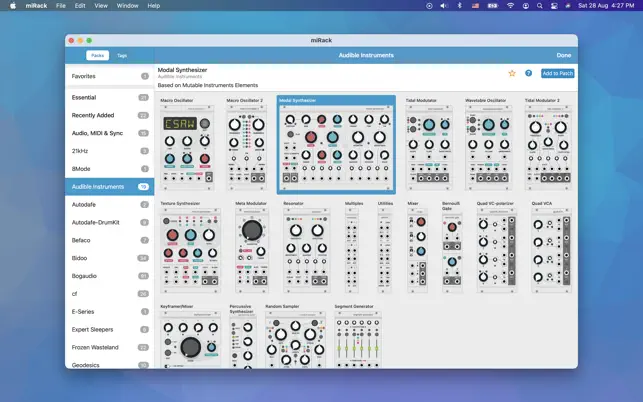Click the Wi-Fi status icon
The width and height of the screenshot is (643, 402).
pyautogui.click(x=510, y=6)
